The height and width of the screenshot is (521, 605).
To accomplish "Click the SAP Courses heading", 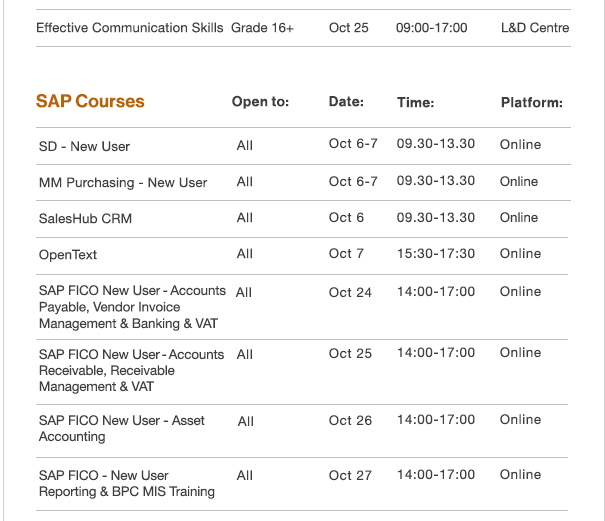I will pyautogui.click(x=90, y=101).
